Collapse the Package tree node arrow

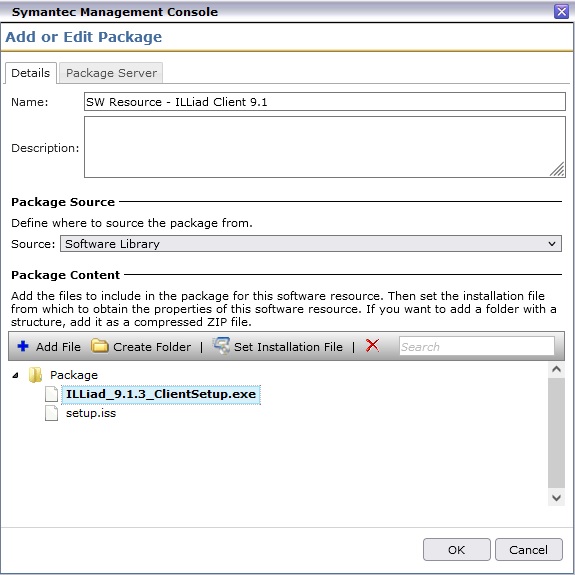(15, 375)
